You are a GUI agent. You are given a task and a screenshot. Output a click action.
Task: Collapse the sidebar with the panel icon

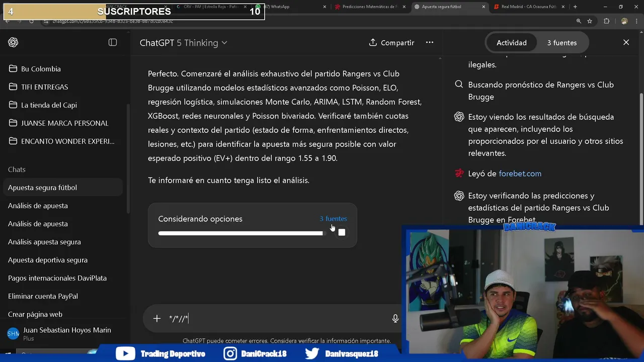113,43
